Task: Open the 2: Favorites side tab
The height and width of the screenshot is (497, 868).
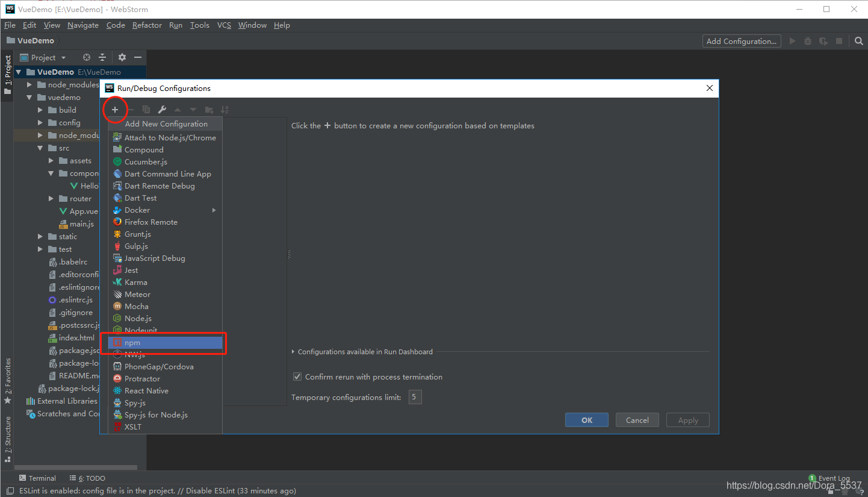Action: [8, 381]
